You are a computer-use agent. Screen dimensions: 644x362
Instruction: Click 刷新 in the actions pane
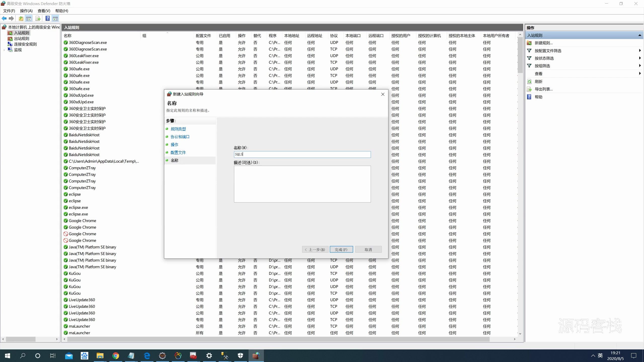click(x=539, y=81)
